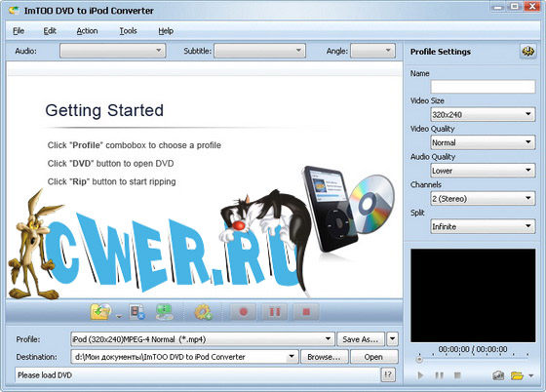
Task: Click the Save As... button
Action: tap(361, 339)
